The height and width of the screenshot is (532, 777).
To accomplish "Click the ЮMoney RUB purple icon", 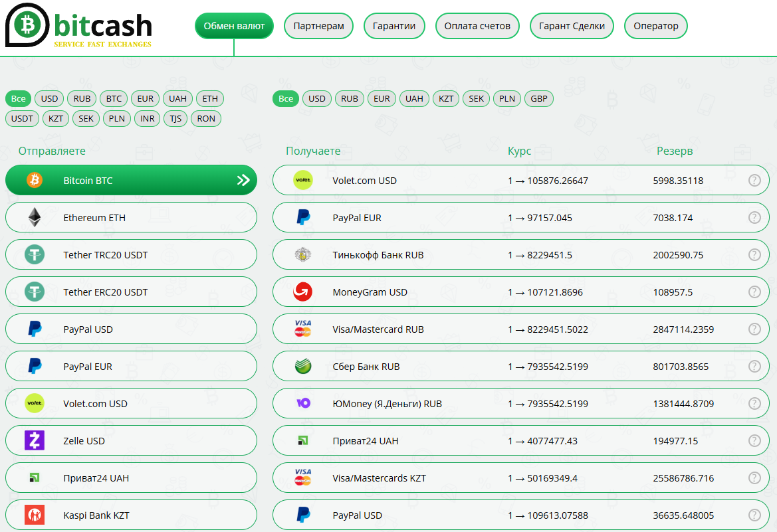I will [x=302, y=403].
